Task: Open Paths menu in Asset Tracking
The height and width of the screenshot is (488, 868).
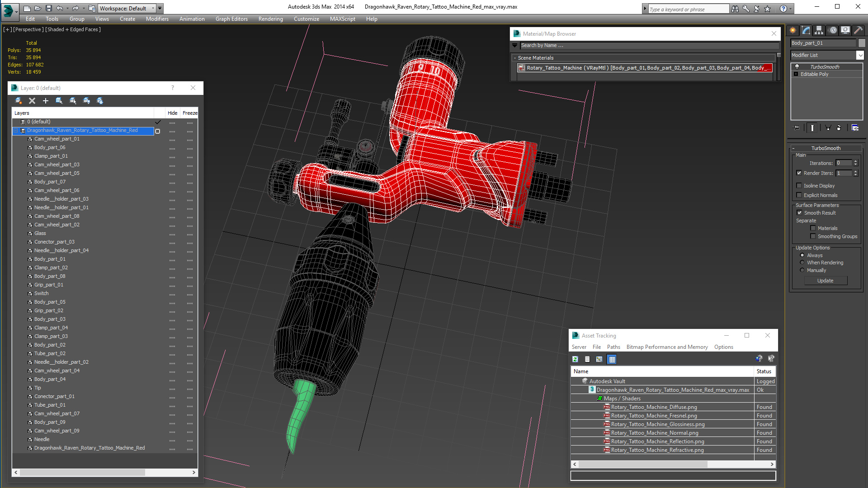Action: (613, 347)
